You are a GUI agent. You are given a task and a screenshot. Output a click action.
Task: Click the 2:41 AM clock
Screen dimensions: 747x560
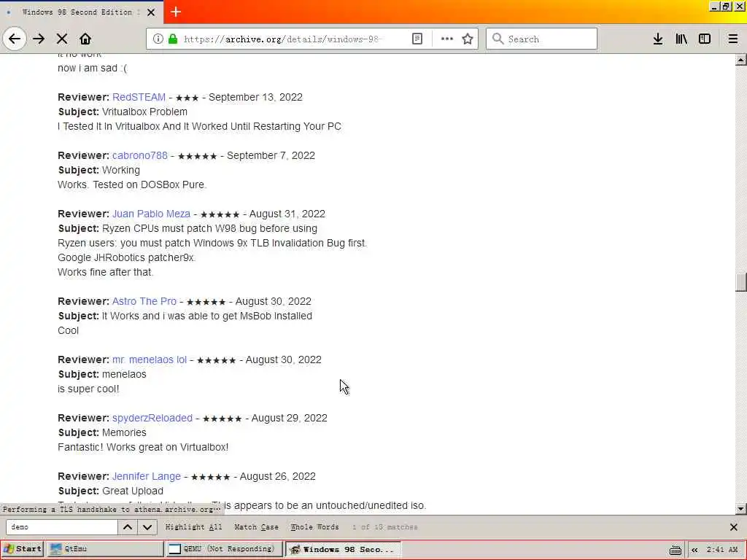[722, 550]
